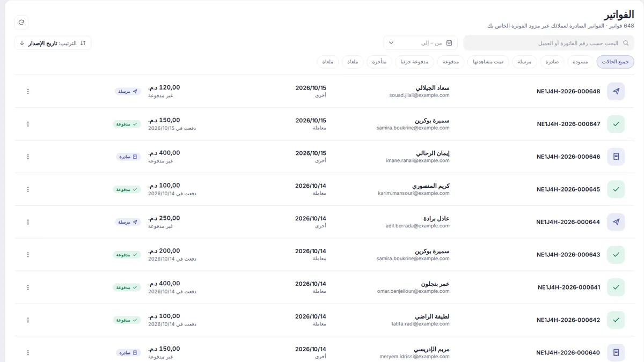Focus the invoice number or customer search field
This screenshot has height=362, width=644.
click(548, 43)
